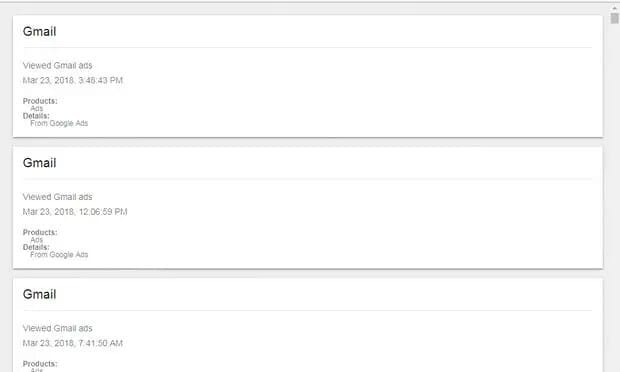Click the Products label in the 12:06:59 PM card

point(40,232)
